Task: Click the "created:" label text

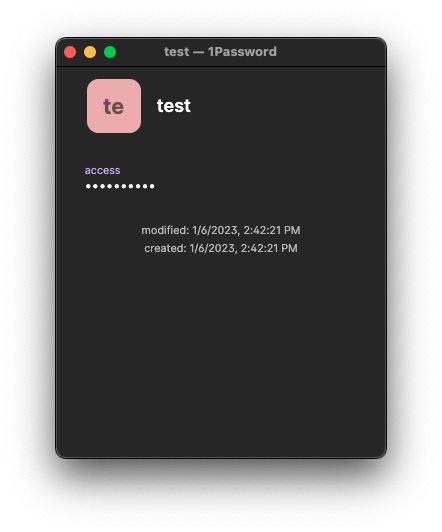Action: point(165,248)
